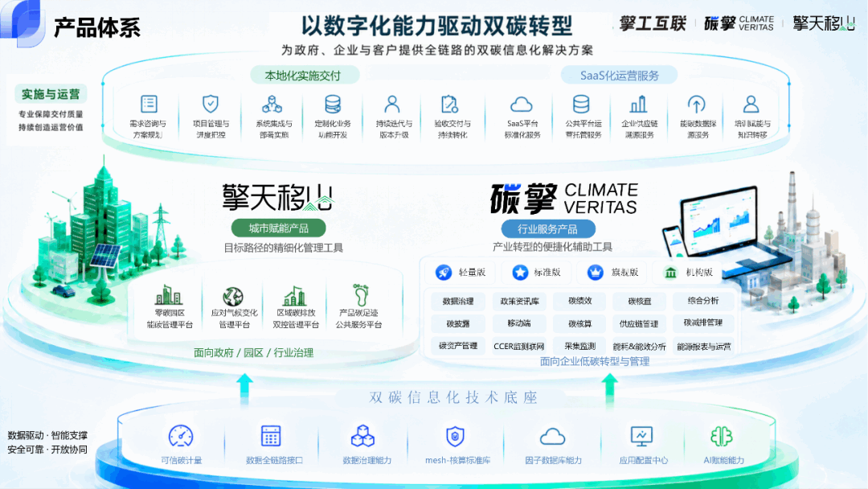The image size is (868, 489).
Task: Click the 以数字化能力驱动双碳转型 main heading
Action: [436, 26]
